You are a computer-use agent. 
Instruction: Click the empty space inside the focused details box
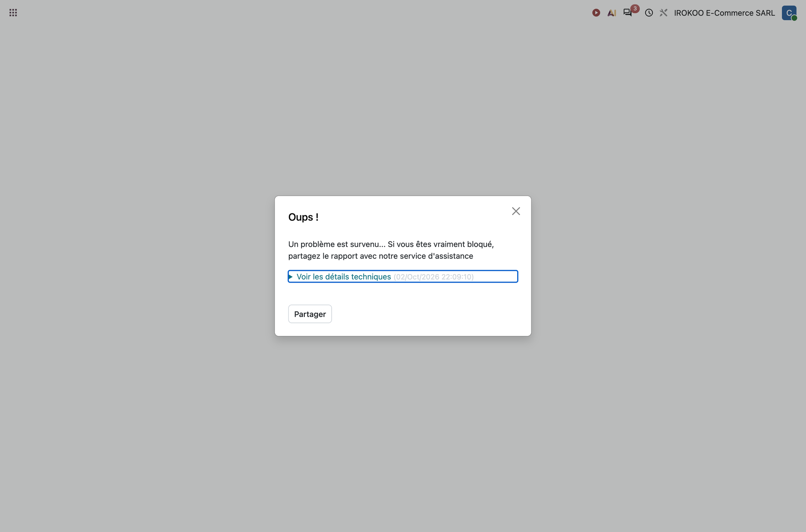[x=495, y=277]
